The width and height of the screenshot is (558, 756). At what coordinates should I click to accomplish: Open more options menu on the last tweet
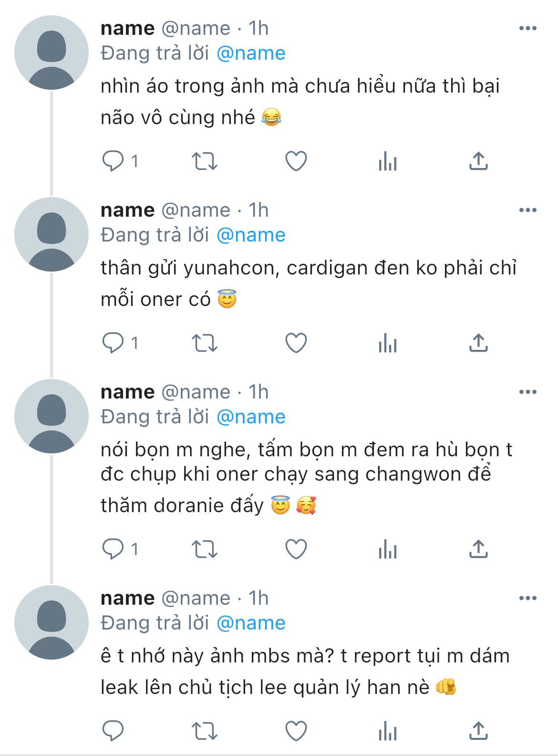point(527,598)
